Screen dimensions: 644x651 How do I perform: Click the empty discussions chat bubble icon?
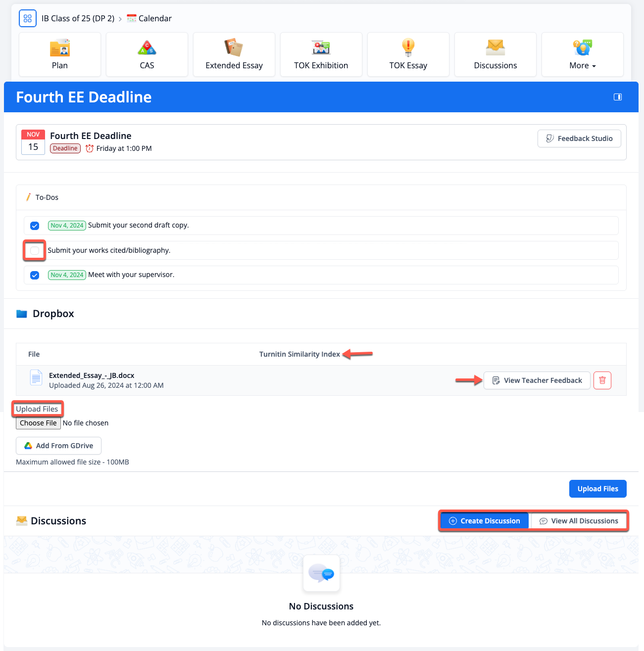(321, 573)
